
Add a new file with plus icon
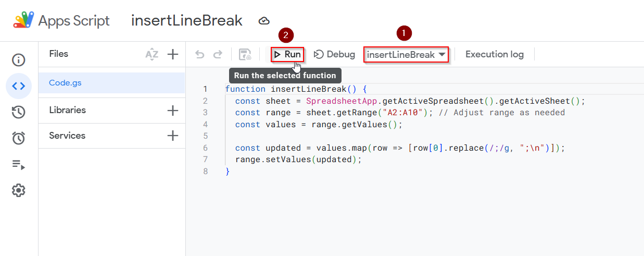pyautogui.click(x=173, y=54)
